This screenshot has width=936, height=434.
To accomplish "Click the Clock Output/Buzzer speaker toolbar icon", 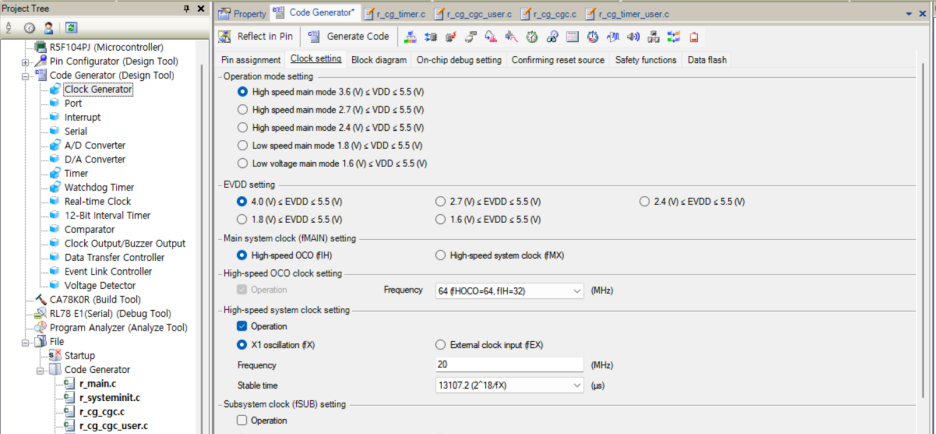I will [x=632, y=36].
